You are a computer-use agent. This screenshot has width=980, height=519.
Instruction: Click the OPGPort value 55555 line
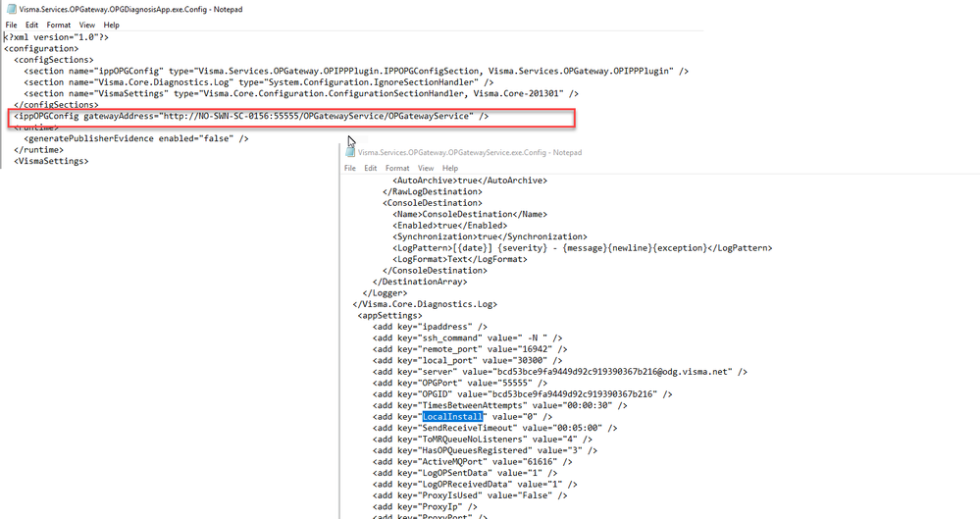(x=460, y=384)
